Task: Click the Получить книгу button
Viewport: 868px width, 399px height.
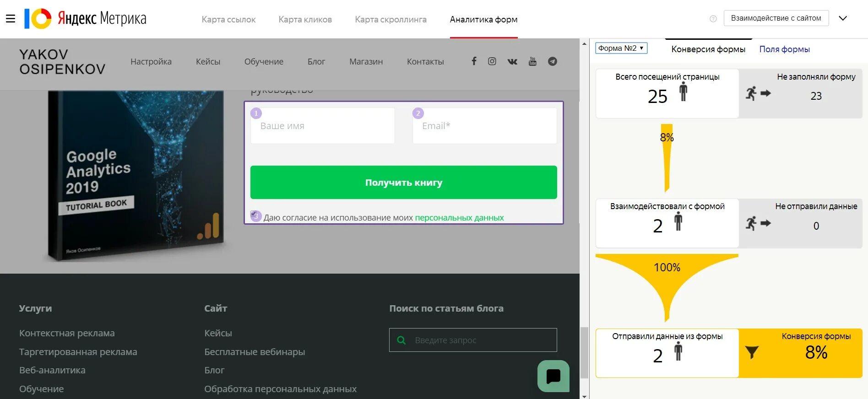Action: 403,182
